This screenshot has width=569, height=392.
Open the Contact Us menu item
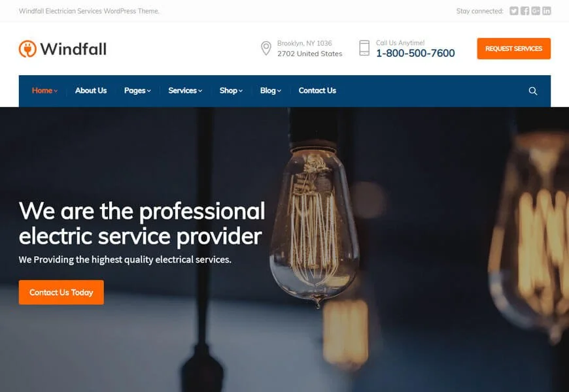[317, 91]
